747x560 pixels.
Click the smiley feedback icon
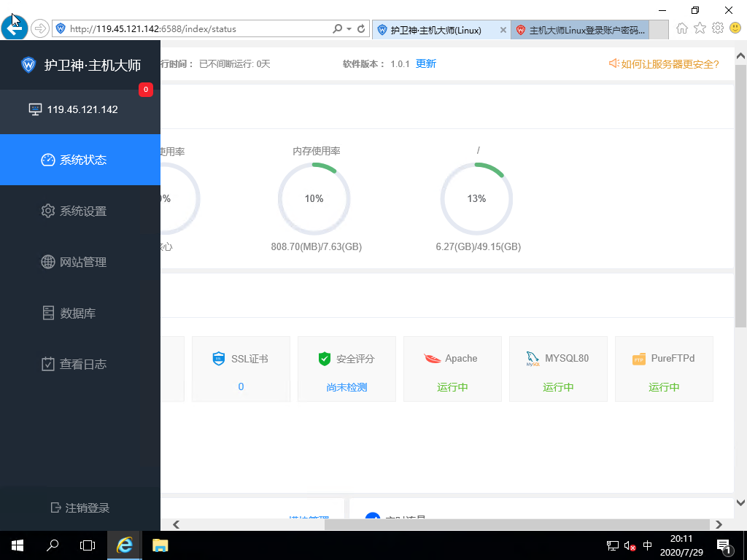[x=735, y=28]
